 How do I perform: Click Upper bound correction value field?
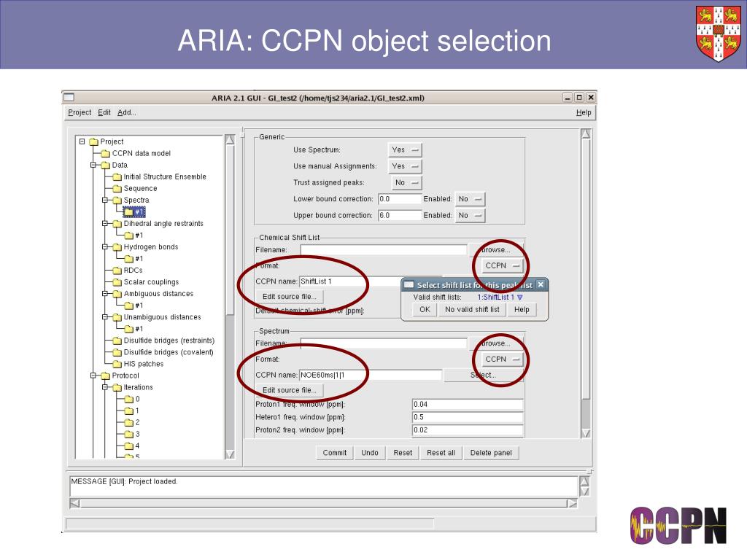point(400,215)
